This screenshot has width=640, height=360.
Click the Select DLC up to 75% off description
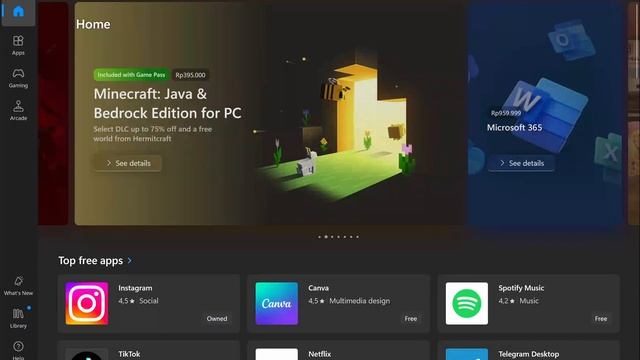click(153, 134)
